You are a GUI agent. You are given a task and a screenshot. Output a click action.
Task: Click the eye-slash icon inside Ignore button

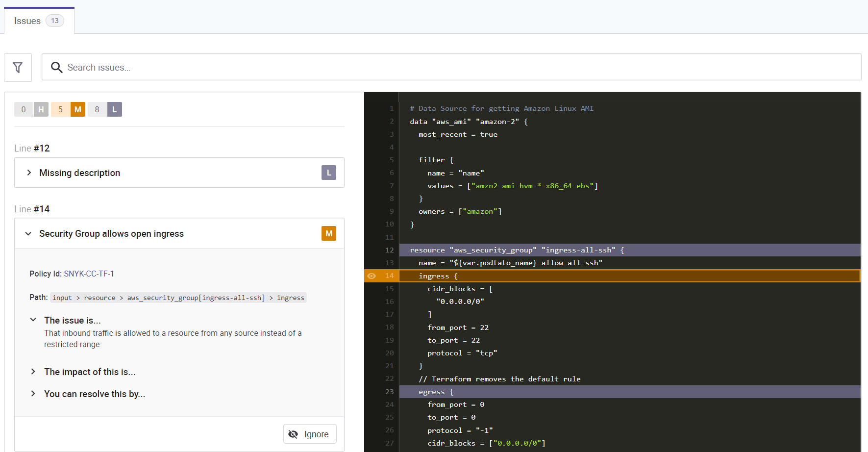point(293,434)
